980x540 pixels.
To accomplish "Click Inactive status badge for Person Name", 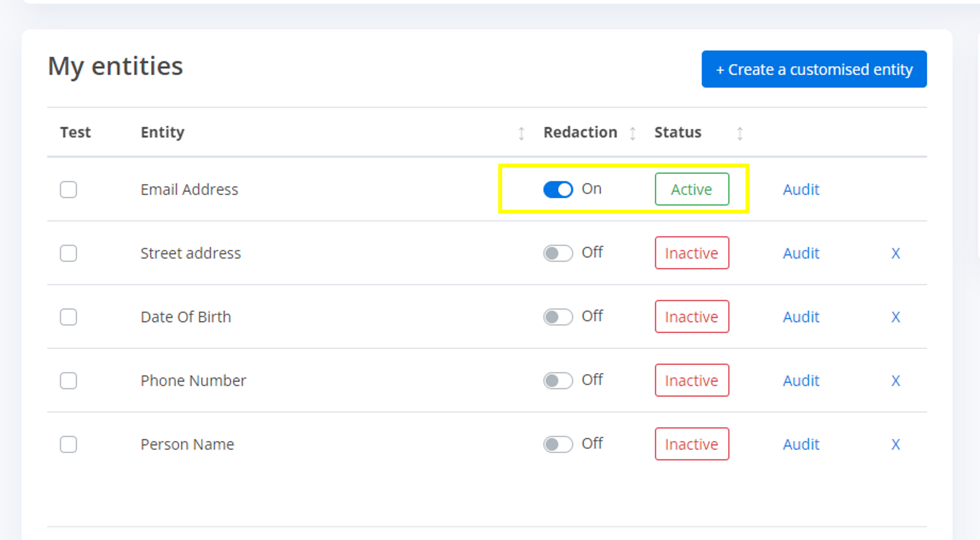I will coord(692,444).
